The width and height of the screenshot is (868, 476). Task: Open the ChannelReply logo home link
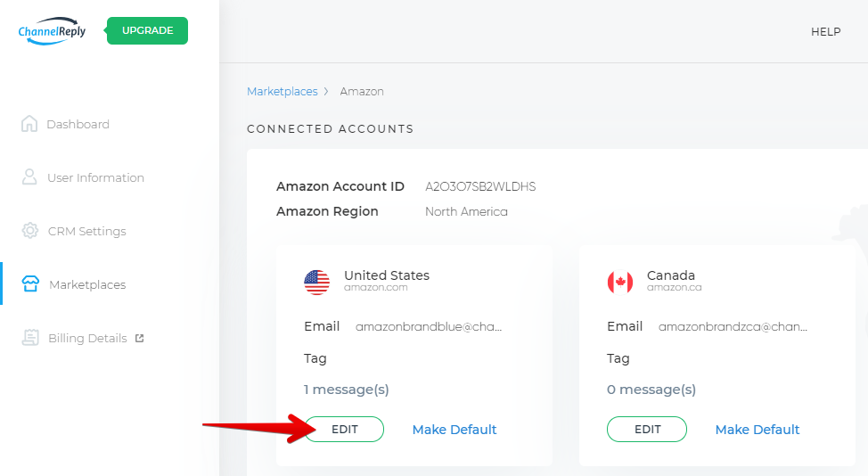[x=52, y=31]
